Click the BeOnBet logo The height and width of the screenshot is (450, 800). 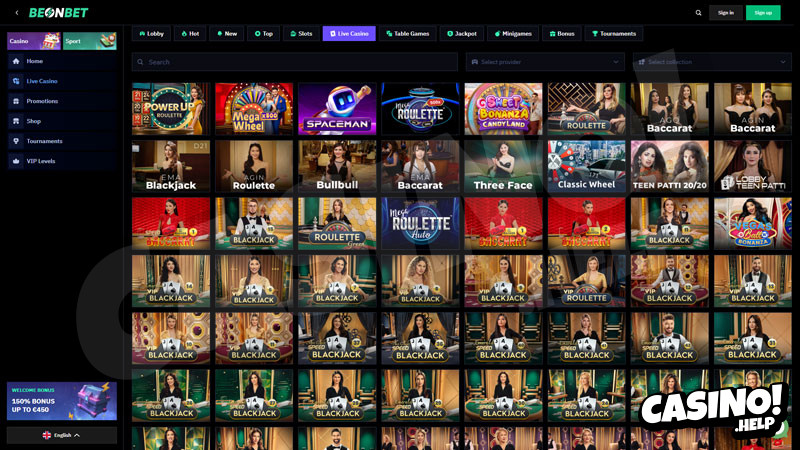click(x=59, y=13)
